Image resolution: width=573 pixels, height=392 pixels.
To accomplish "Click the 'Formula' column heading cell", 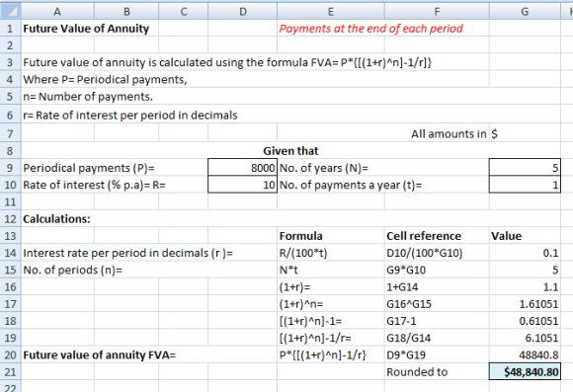I will 331,236.
